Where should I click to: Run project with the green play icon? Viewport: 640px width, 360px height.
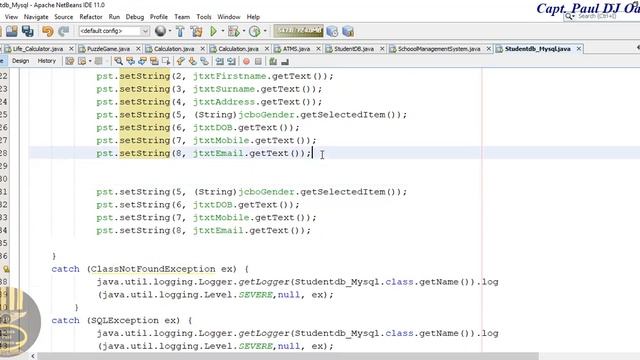tap(213, 31)
